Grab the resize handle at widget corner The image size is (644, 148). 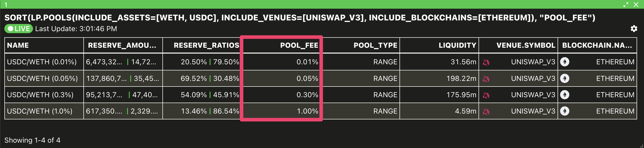click(x=641, y=145)
